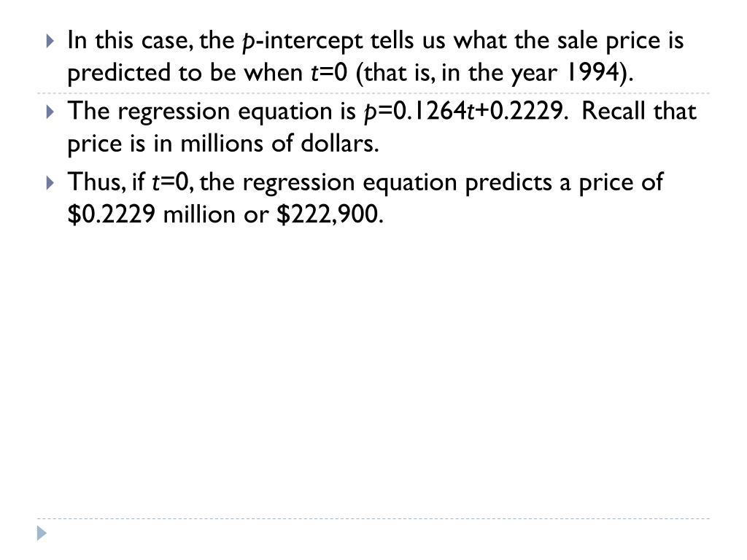
Task: Click the bullet arrow beside "The regression equation"
Action: (x=50, y=112)
